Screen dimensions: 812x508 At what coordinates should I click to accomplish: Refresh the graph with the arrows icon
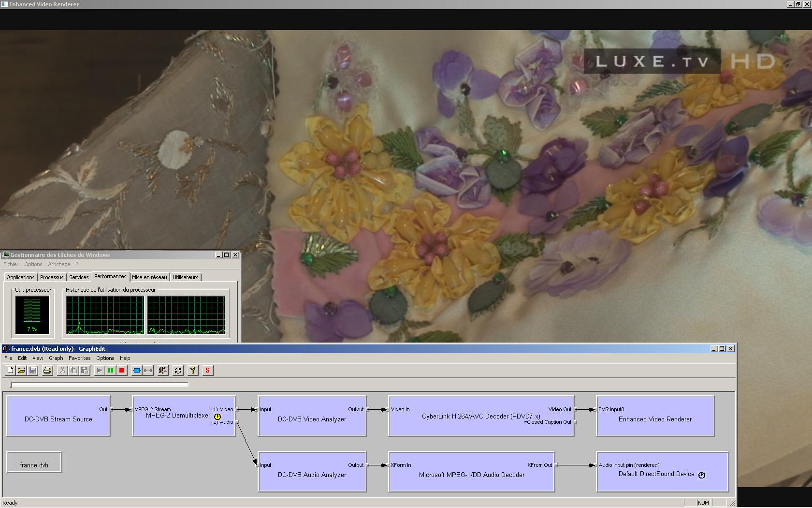pos(178,371)
